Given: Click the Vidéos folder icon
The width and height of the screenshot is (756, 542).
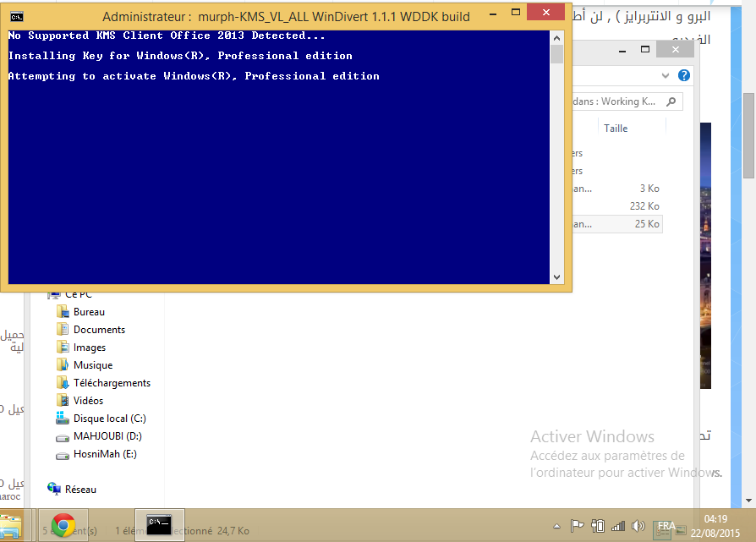Looking at the screenshot, I should [63, 400].
